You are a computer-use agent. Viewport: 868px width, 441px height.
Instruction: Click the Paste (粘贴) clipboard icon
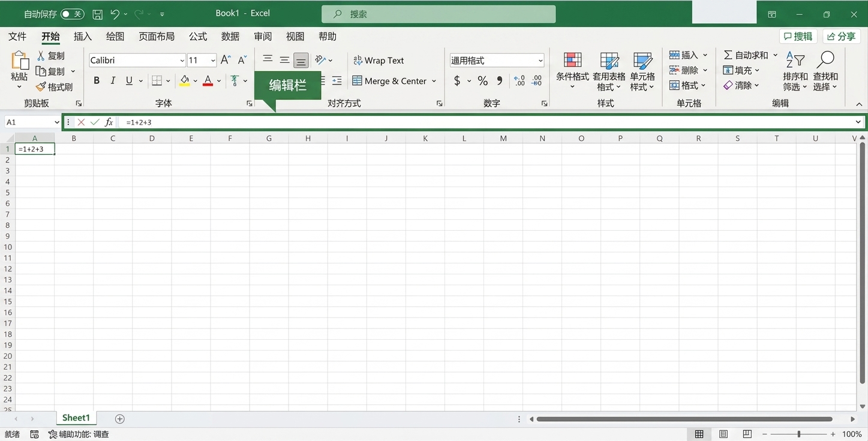click(x=19, y=61)
